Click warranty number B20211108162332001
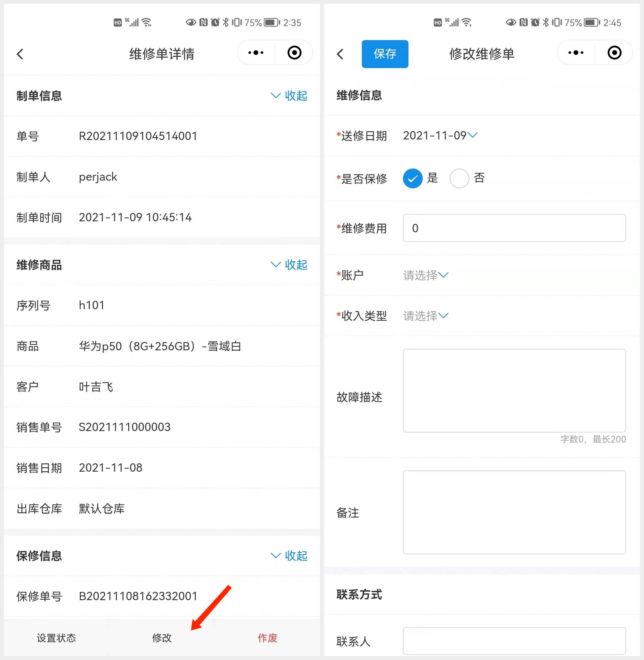644x660 pixels. point(138,596)
